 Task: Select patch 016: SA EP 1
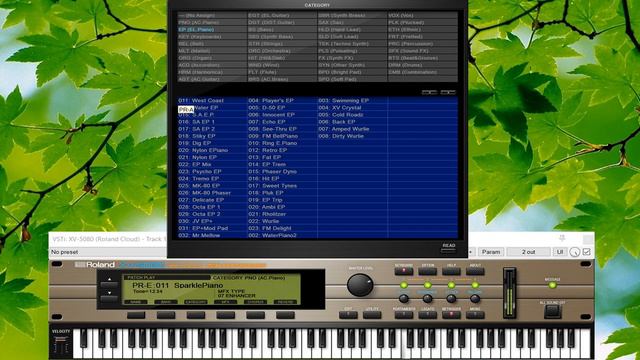(x=212, y=122)
